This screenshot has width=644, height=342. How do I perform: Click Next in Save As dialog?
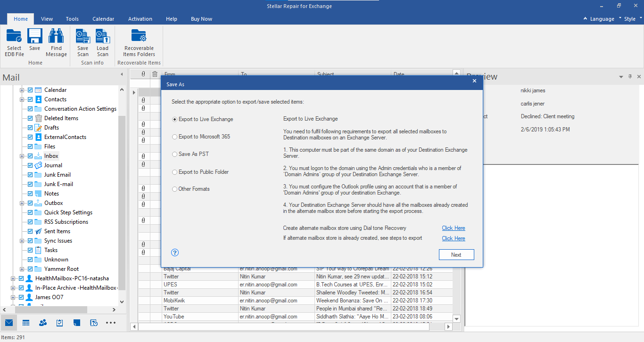[456, 254]
